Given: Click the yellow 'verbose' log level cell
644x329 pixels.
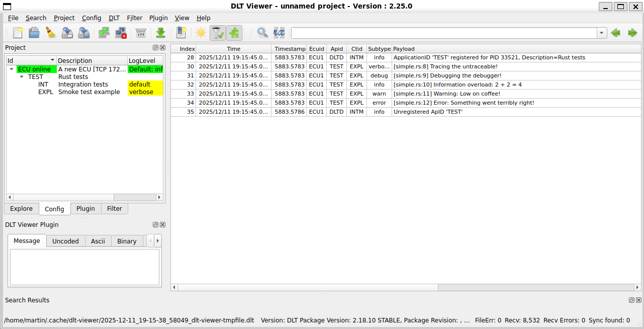Looking at the screenshot, I should (x=145, y=92).
